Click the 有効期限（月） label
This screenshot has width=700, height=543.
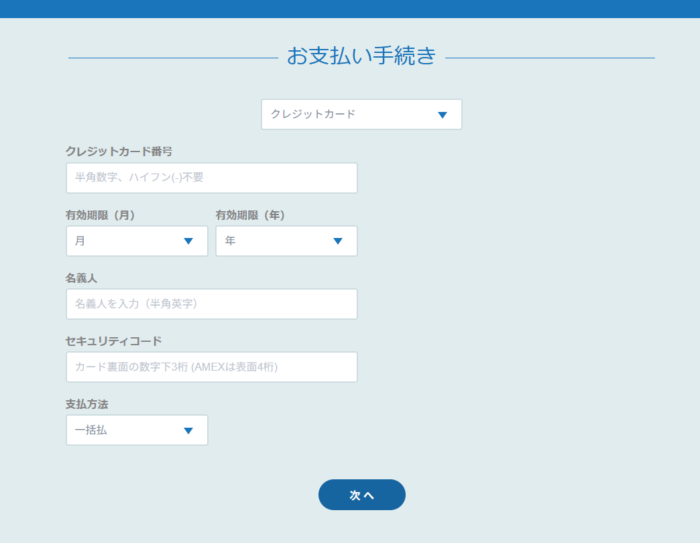[100, 215]
